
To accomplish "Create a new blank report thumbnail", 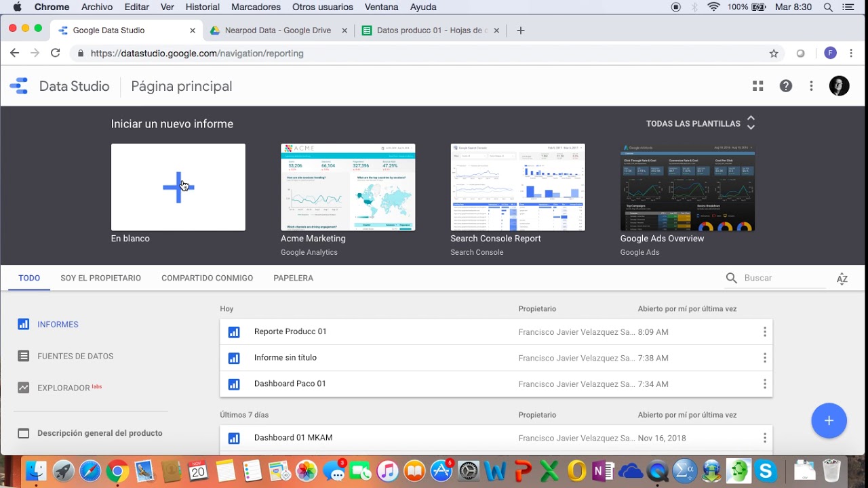I will [178, 187].
